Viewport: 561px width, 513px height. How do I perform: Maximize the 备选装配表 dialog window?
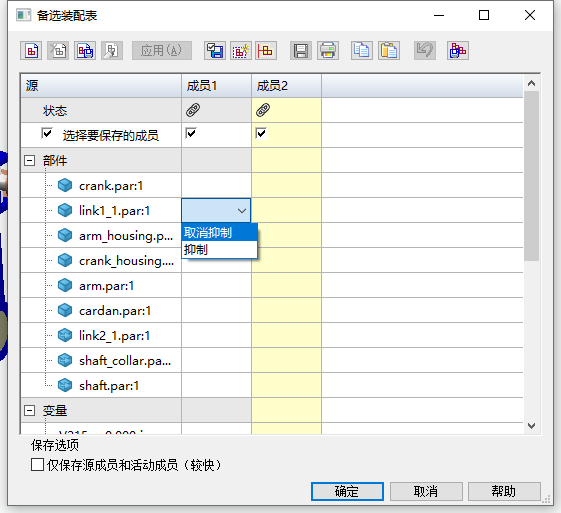coord(484,15)
